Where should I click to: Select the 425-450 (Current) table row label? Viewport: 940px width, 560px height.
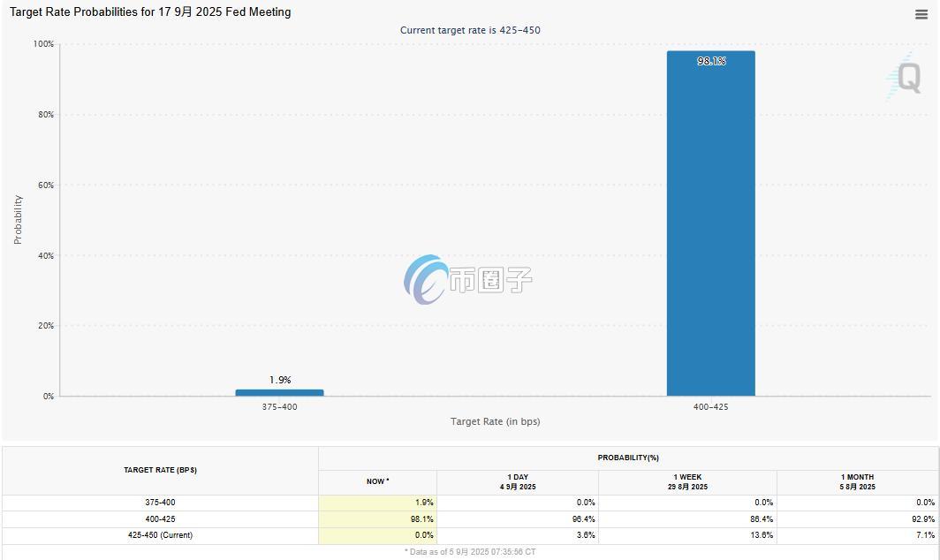pos(160,535)
